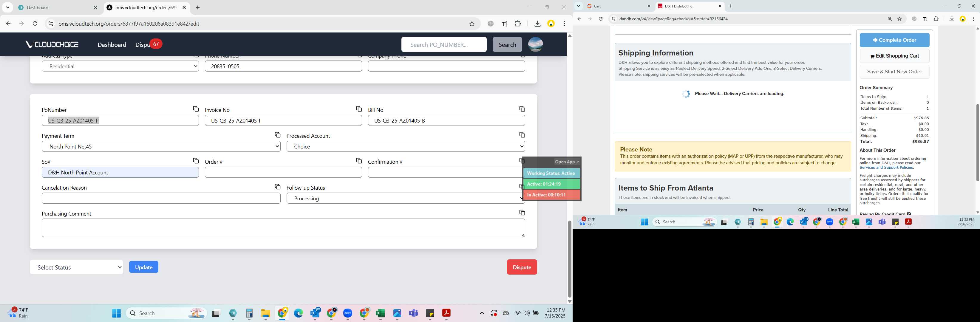The height and width of the screenshot is (322, 980).
Task: Click the Search button beside PO_NUMBER
Action: coord(507,44)
